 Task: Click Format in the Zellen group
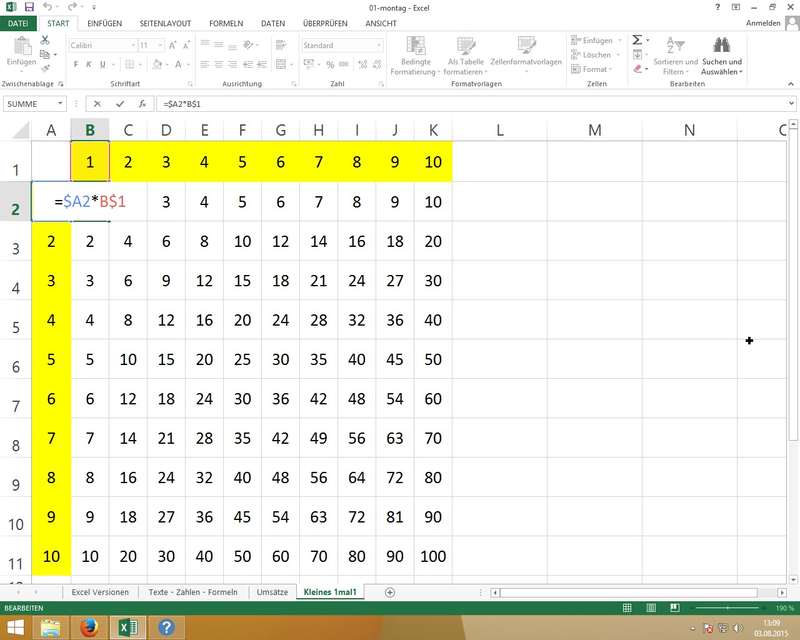tap(590, 69)
